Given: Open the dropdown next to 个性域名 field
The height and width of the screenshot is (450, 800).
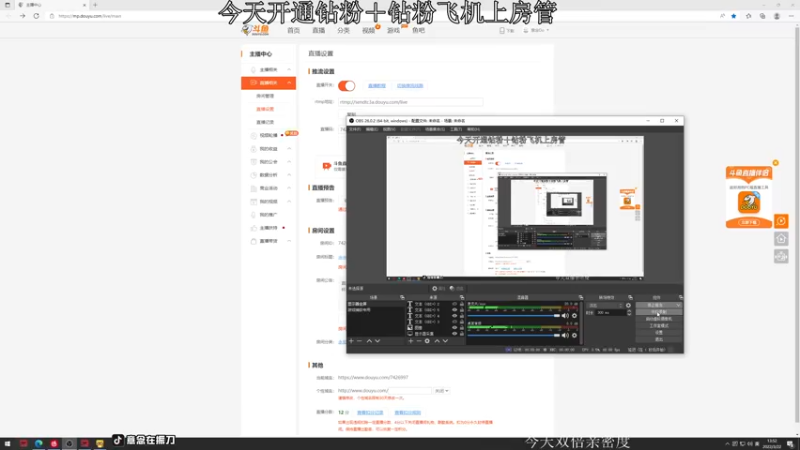Looking at the screenshot, I should coord(441,391).
